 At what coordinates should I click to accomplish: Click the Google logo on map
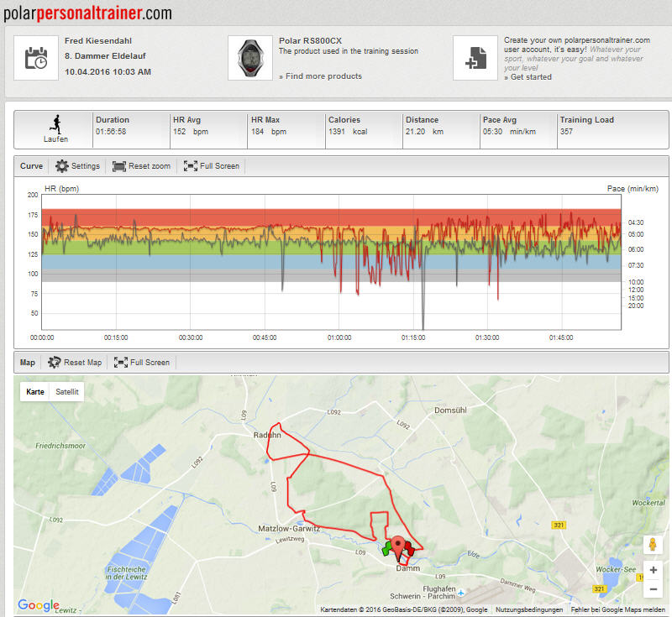pyautogui.click(x=39, y=605)
